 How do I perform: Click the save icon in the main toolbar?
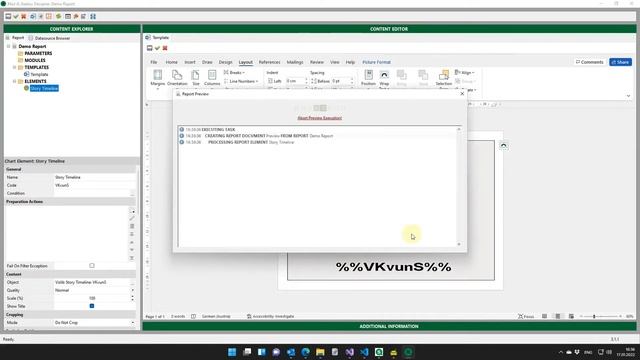click(8, 16)
